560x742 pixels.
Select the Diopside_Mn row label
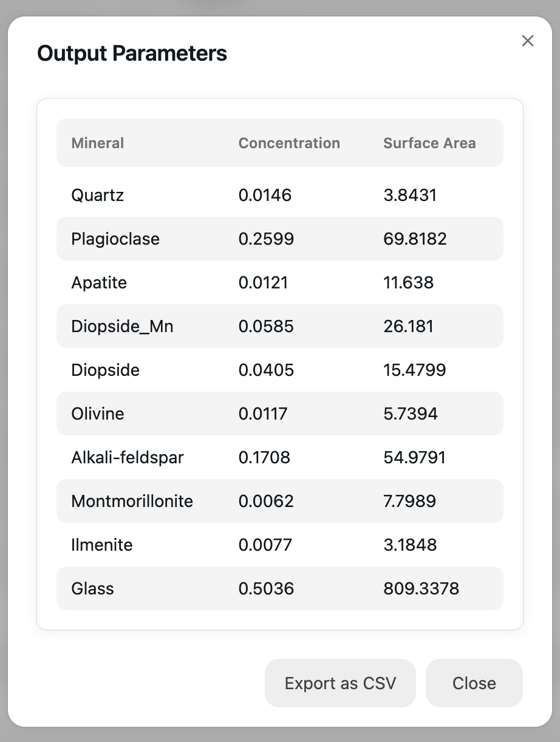point(122,326)
